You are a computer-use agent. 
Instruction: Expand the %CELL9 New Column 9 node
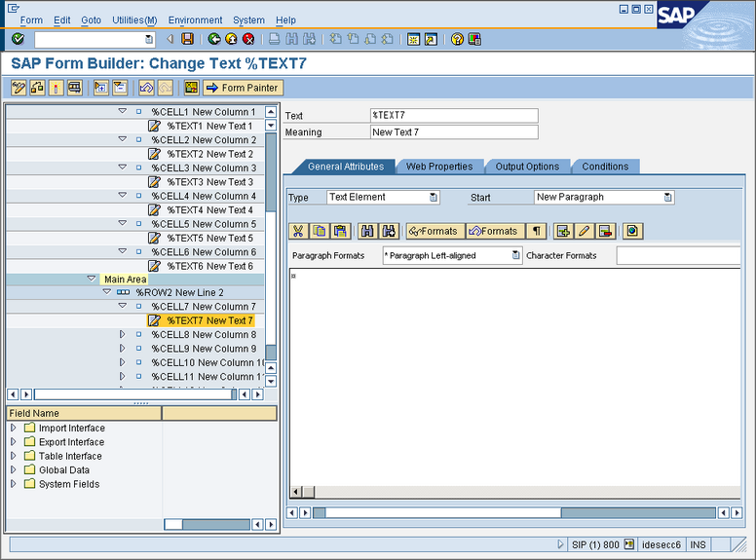(x=122, y=348)
